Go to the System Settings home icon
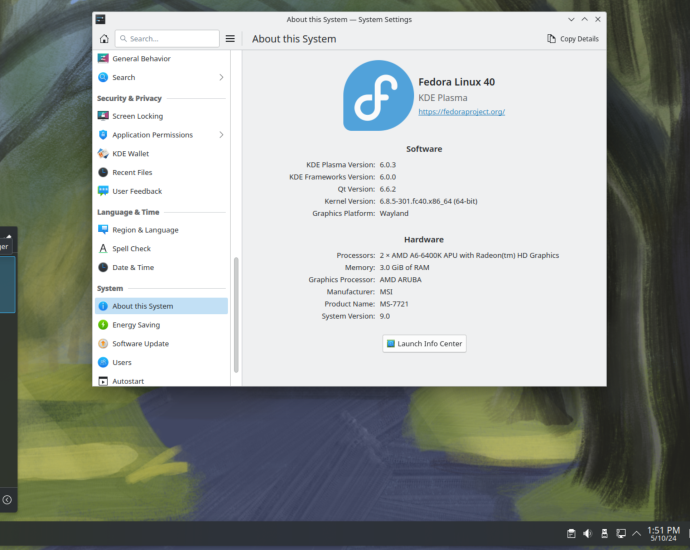The height and width of the screenshot is (550, 690). coord(104,39)
